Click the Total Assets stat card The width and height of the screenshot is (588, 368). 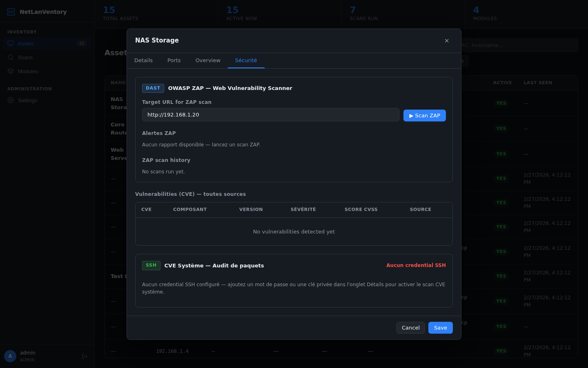point(156,14)
